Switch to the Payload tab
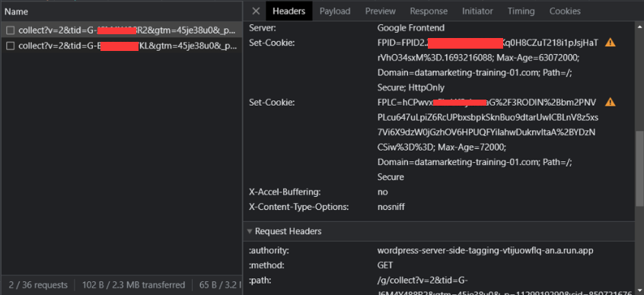 tap(335, 11)
